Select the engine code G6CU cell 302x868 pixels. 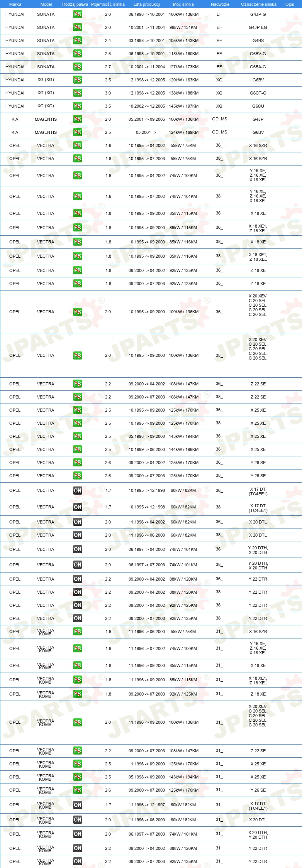pyautogui.click(x=258, y=106)
